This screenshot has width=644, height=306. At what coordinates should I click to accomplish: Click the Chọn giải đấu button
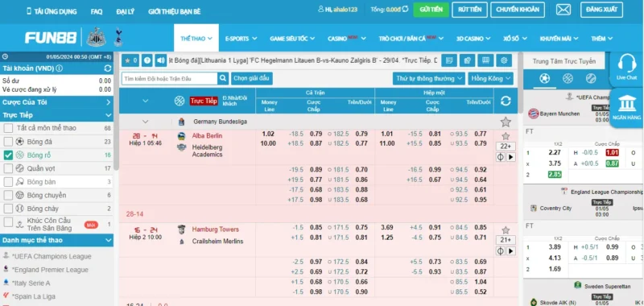pos(252,78)
